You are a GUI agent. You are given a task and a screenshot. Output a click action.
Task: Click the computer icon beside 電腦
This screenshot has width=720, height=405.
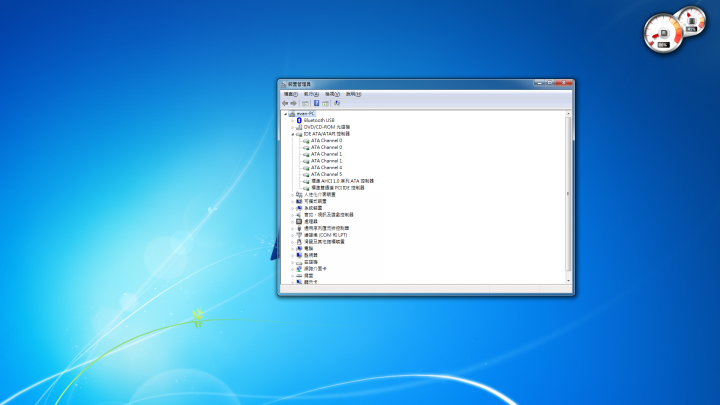click(299, 248)
